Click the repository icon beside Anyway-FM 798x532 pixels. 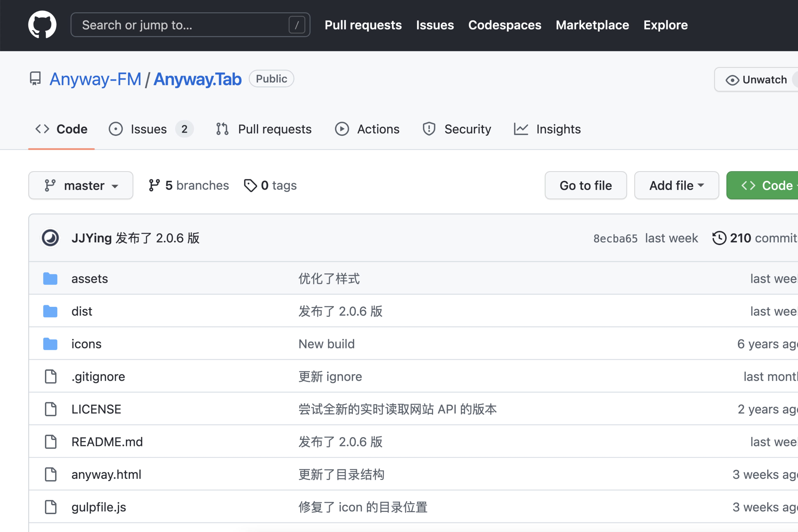(x=35, y=79)
